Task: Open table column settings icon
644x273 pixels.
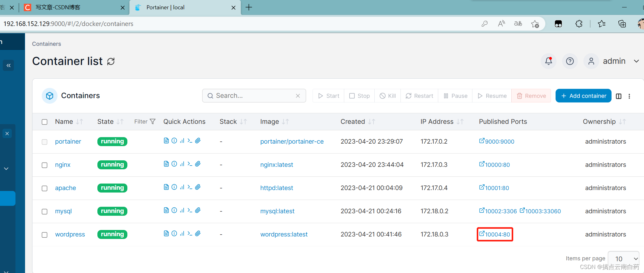Action: point(619,96)
